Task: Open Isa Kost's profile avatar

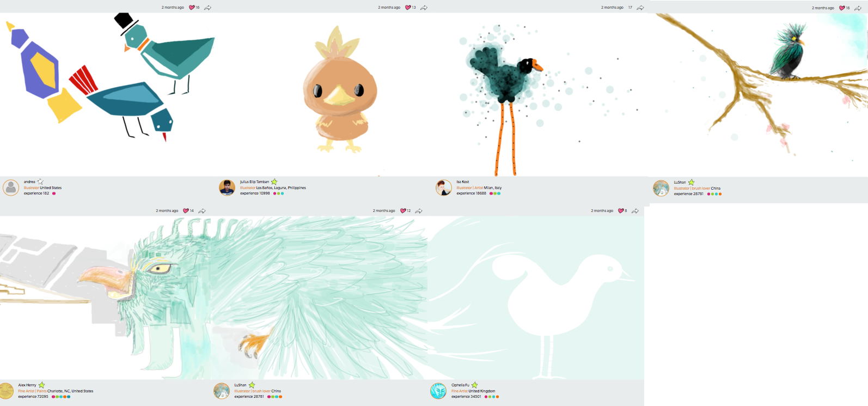Action: (x=444, y=187)
